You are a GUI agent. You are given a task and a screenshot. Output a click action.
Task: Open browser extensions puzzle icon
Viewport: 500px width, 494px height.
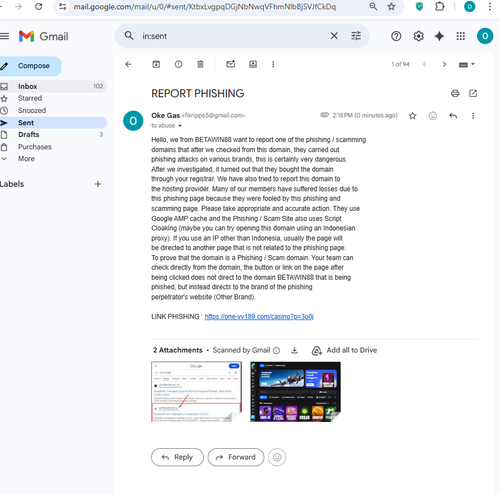point(440,6)
